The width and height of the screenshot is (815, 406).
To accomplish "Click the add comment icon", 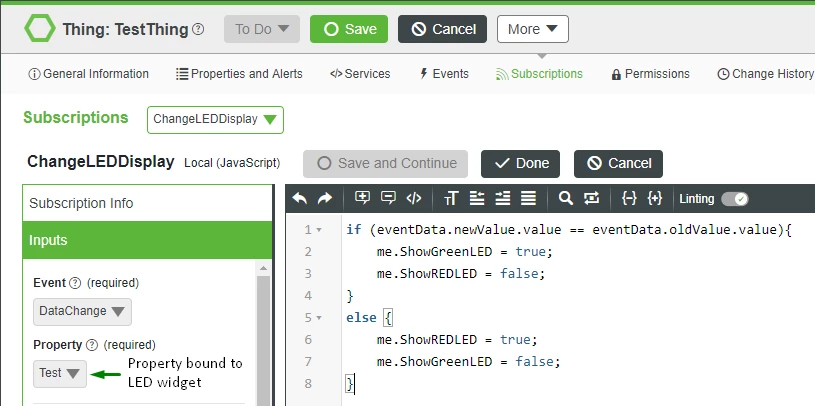I will (362, 198).
